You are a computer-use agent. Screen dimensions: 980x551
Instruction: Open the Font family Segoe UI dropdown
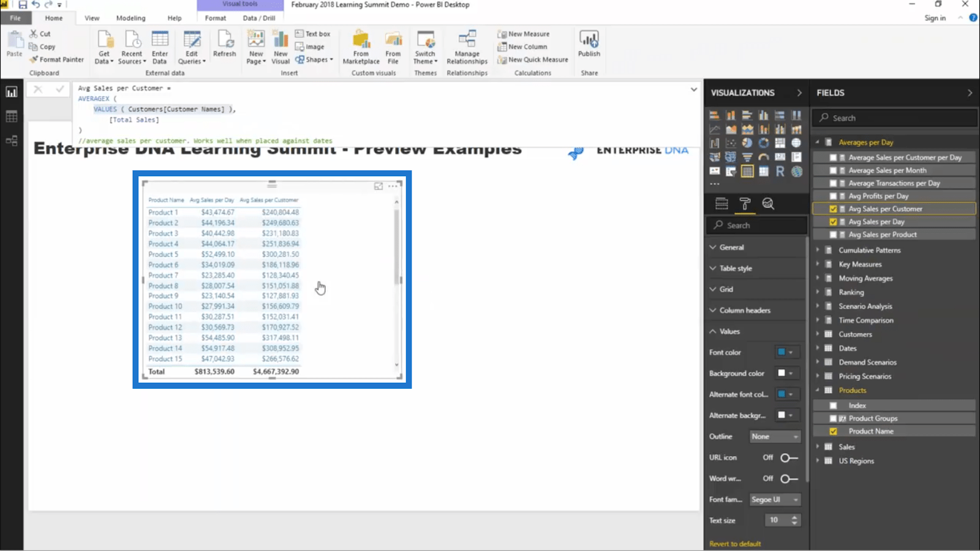click(x=775, y=500)
